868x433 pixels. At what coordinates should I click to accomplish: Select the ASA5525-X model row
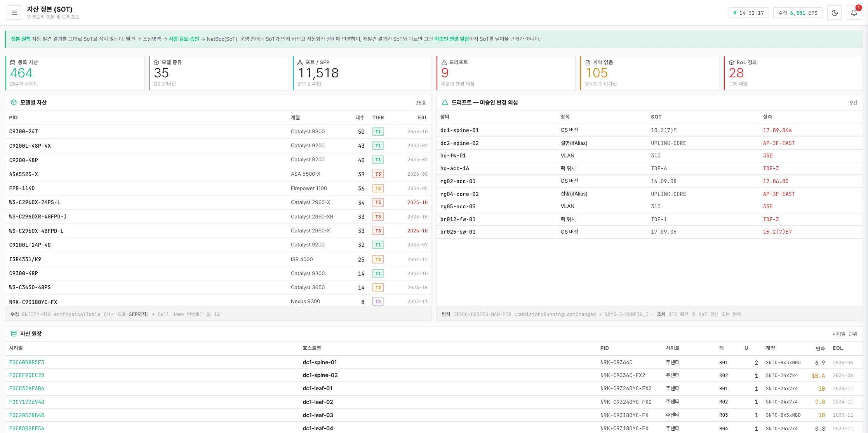pyautogui.click(x=218, y=174)
